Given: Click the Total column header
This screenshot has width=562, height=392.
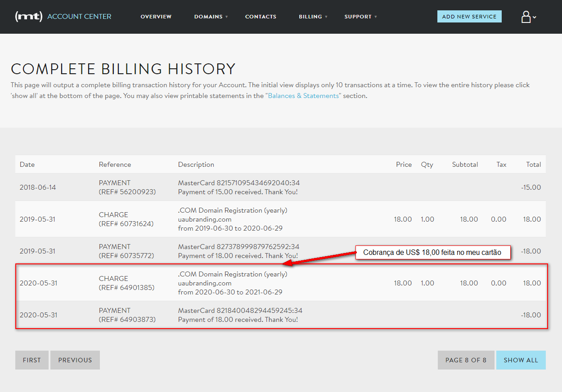Looking at the screenshot, I should click(x=533, y=165).
